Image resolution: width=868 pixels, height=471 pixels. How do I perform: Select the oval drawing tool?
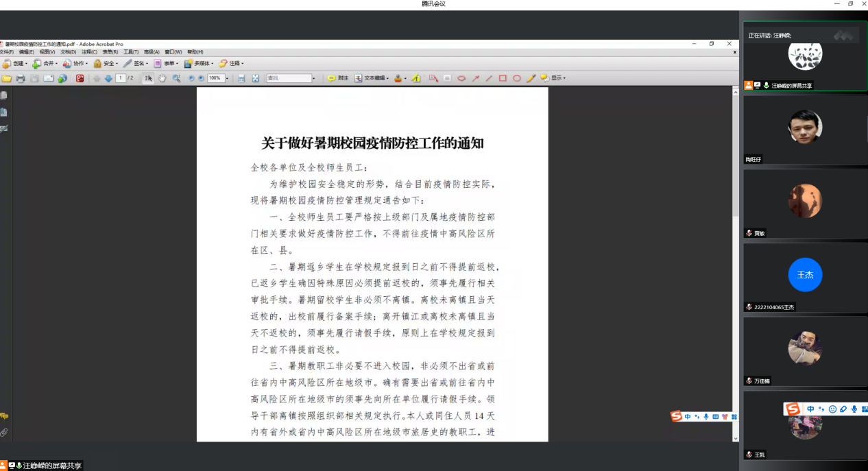coord(517,78)
